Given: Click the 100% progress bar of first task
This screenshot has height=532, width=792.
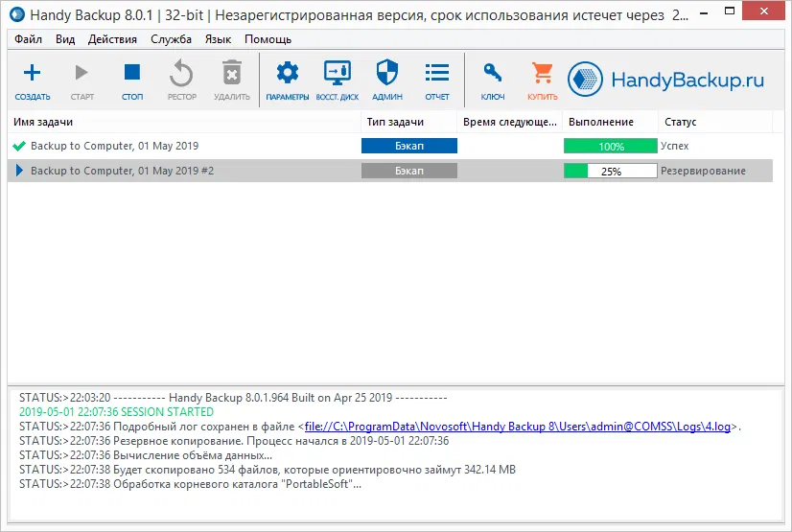Looking at the screenshot, I should [x=611, y=147].
